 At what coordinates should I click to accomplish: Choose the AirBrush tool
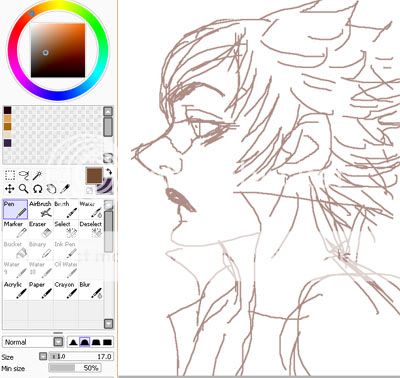pyautogui.click(x=40, y=209)
